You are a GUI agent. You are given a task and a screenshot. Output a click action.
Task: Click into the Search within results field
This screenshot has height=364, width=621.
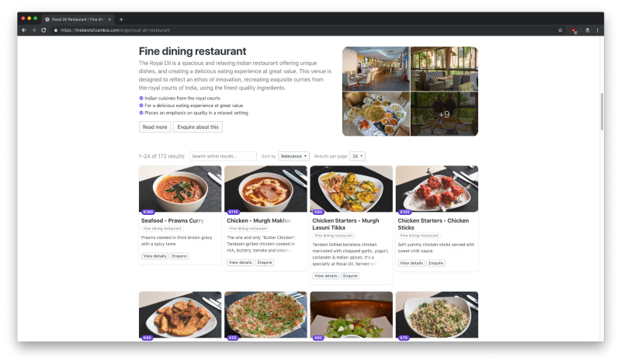tap(223, 156)
